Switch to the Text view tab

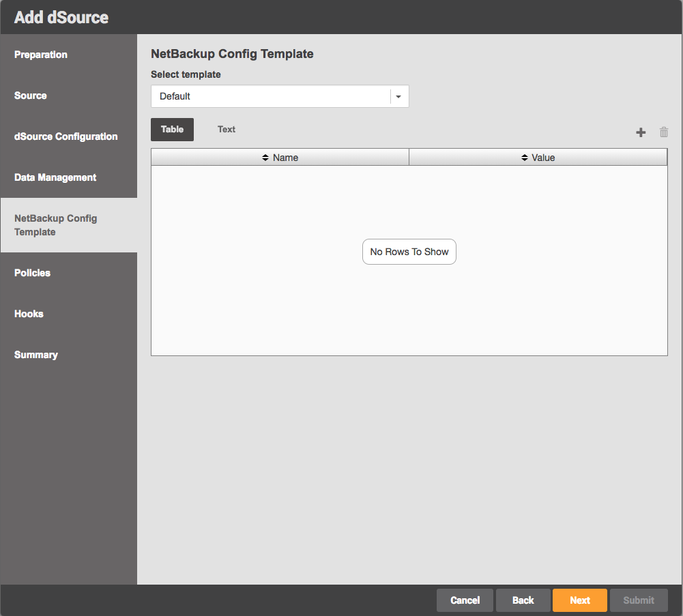[227, 130]
